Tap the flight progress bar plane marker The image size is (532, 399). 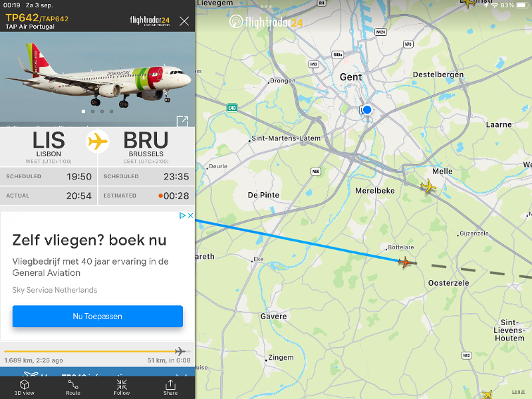tap(180, 351)
